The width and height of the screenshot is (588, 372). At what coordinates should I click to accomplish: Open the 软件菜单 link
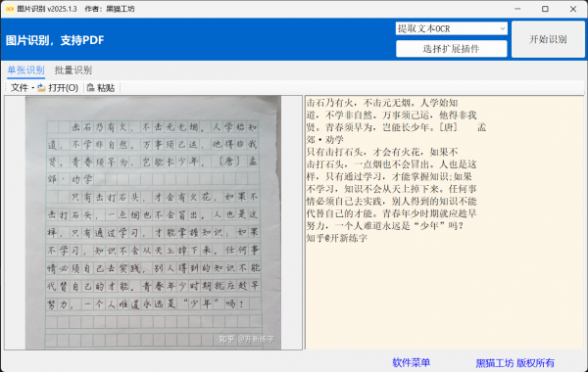[412, 362]
